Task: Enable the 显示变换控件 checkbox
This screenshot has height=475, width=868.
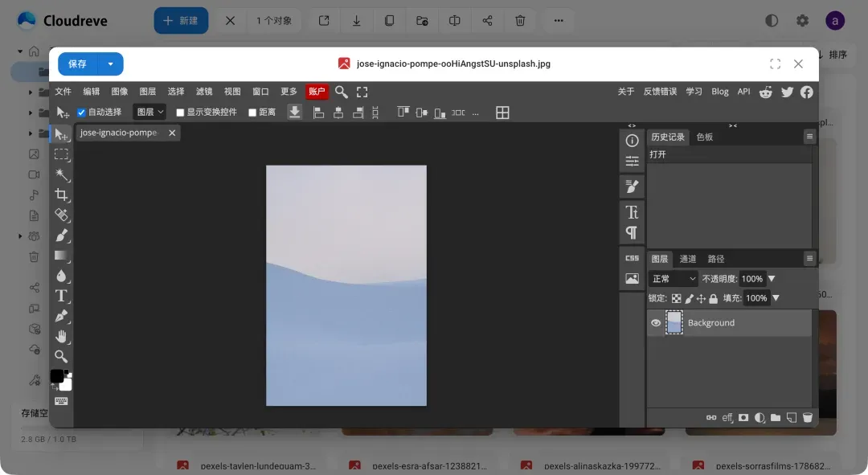Action: click(x=180, y=113)
